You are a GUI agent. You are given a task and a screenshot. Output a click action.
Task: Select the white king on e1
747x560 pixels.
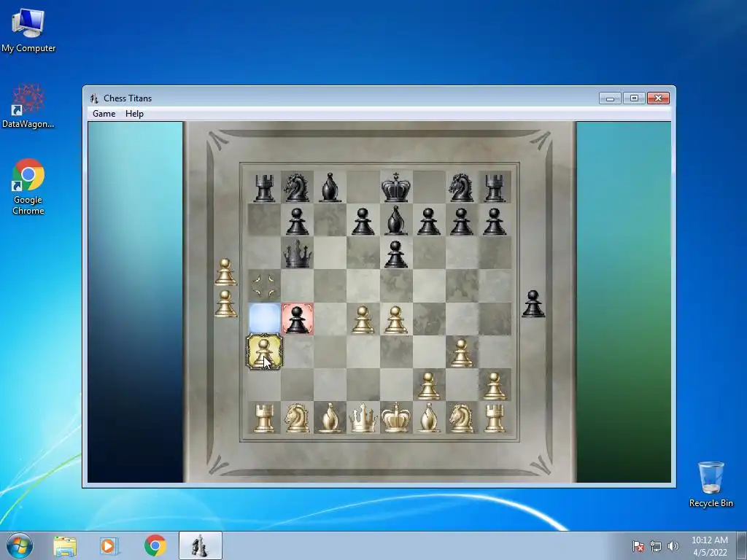[x=396, y=418]
